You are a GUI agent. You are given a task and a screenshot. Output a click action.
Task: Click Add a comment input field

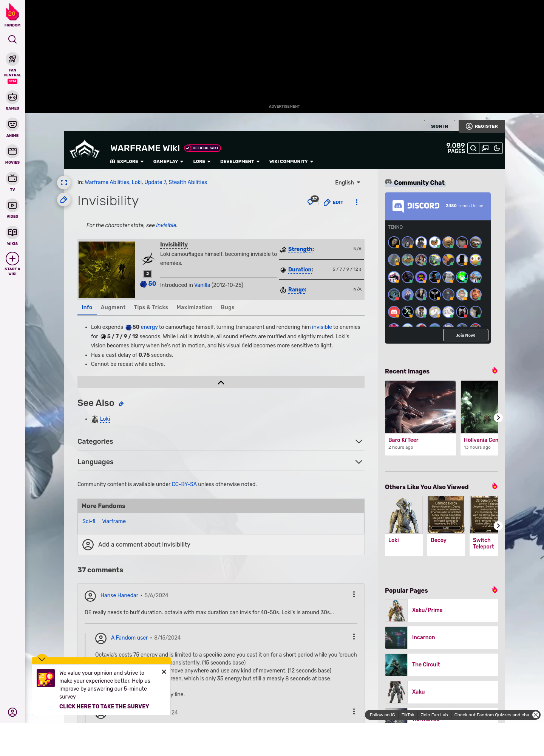(x=221, y=544)
